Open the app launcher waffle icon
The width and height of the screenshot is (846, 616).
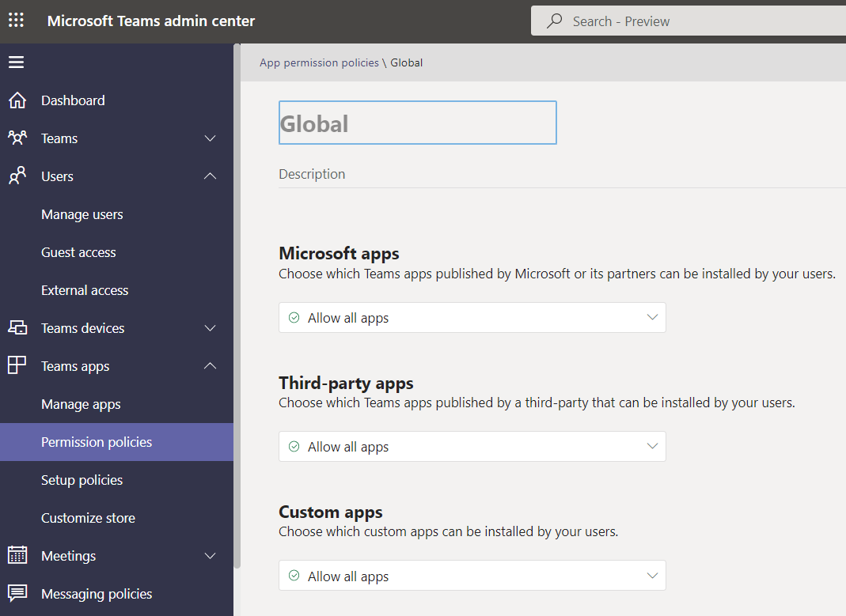[x=16, y=20]
